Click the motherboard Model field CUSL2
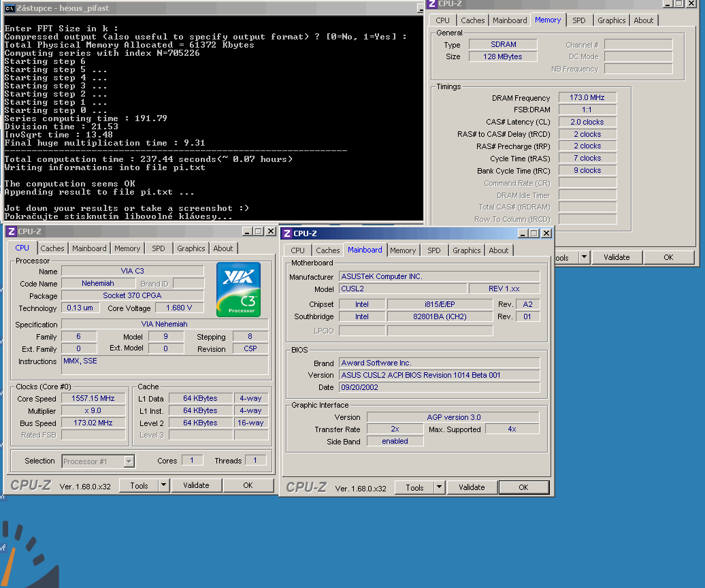The height and width of the screenshot is (588, 705). click(403, 289)
